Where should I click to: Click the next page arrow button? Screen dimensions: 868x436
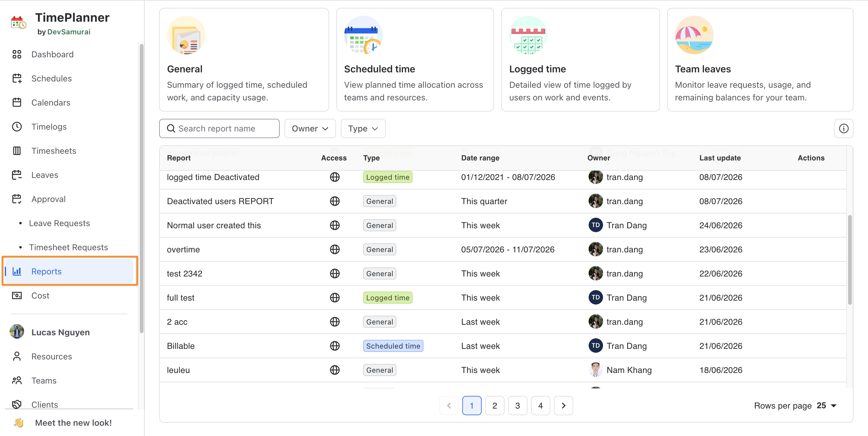coord(563,406)
